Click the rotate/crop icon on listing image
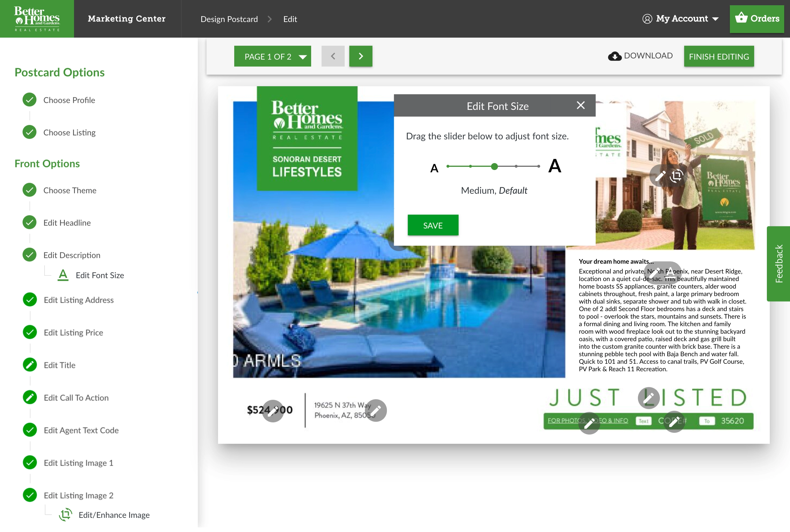Screen dimensions: 790x532 [677, 175]
